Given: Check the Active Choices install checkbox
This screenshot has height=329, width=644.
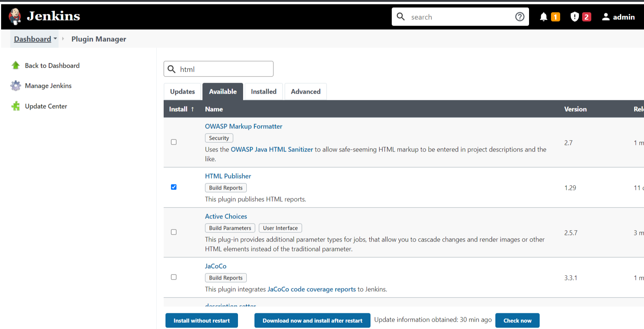Looking at the screenshot, I should pyautogui.click(x=174, y=232).
